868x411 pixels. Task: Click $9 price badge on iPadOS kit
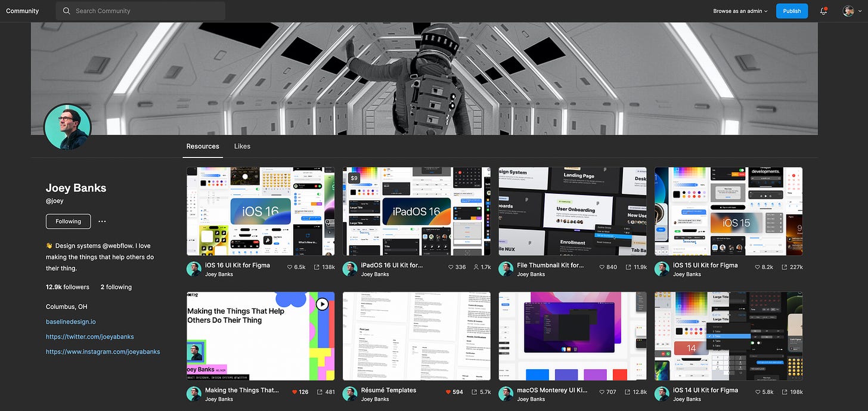(x=354, y=178)
